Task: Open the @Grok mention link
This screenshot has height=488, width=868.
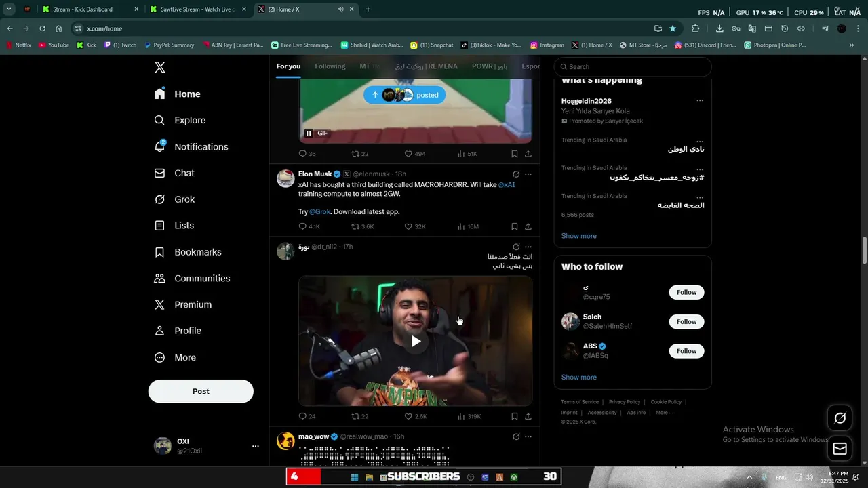Action: coord(320,211)
